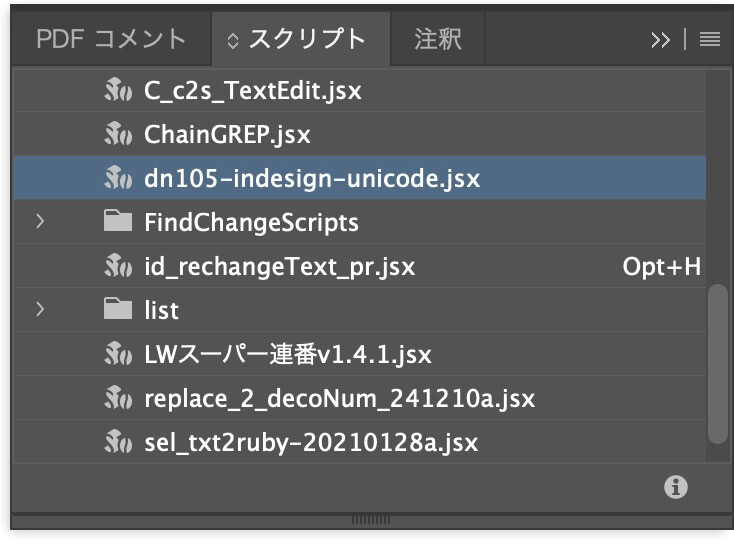The width and height of the screenshot is (734, 544).
Task: Click the script icon beside C_c2s_TextEdit.jsx
Action: click(118, 91)
